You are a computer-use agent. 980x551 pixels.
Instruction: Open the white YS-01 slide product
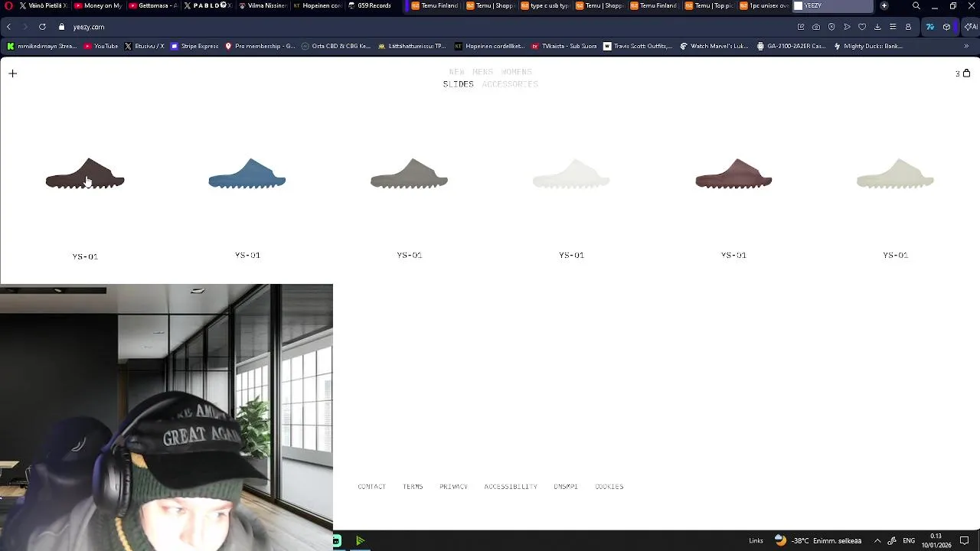tap(571, 174)
